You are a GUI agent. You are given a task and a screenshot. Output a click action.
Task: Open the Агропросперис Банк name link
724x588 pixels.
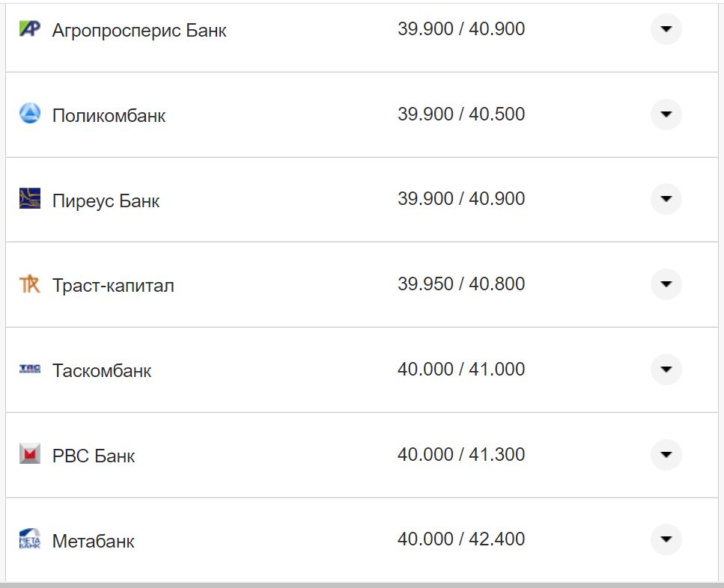pyautogui.click(x=139, y=31)
